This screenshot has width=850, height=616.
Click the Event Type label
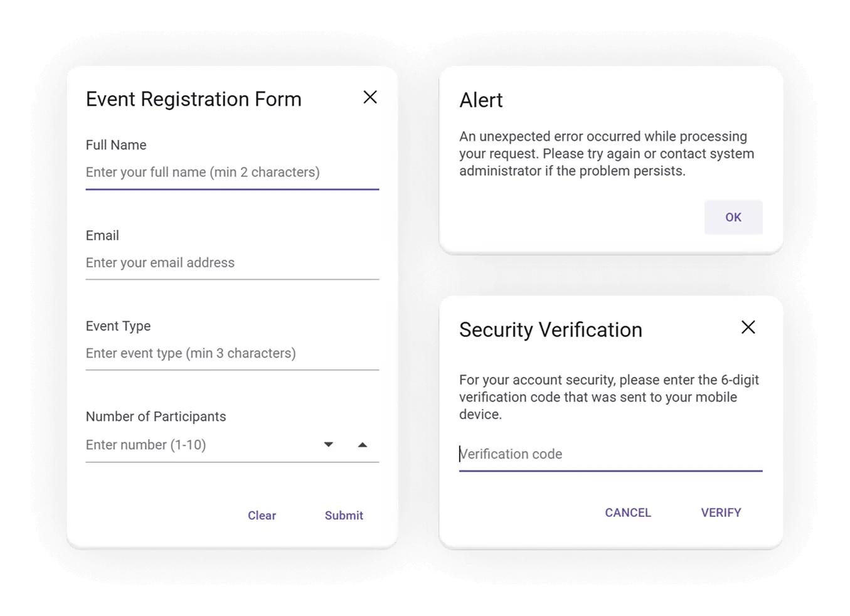click(118, 326)
